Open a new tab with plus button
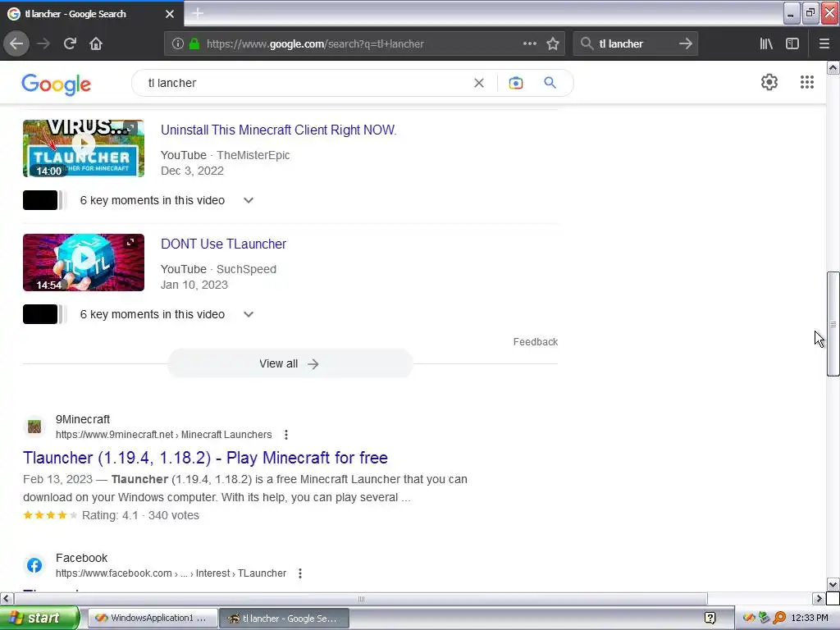This screenshot has height=630, width=840. point(198,13)
